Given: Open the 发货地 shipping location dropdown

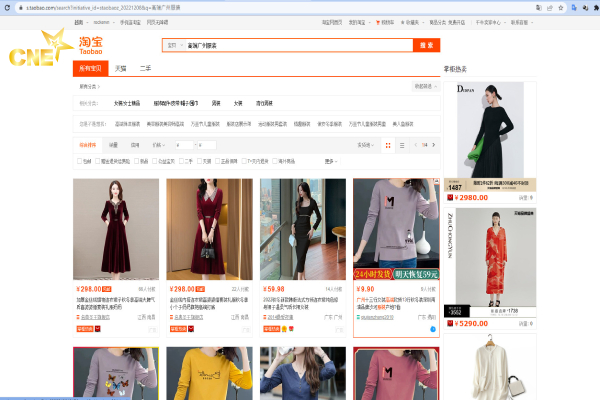Looking at the screenshot, I should click(365, 145).
